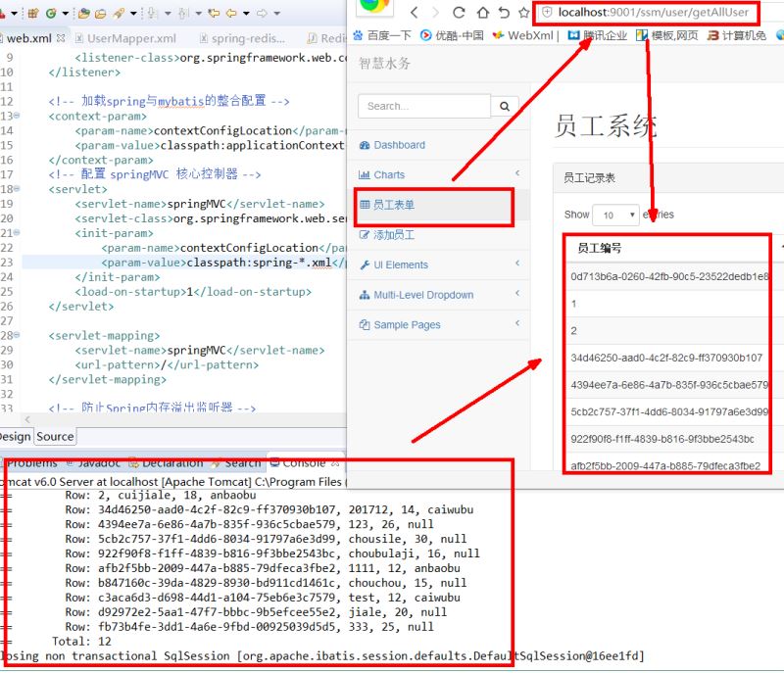Open the 腾讯企业 bookmark
Screen dimensions: 784x673
pos(598,35)
